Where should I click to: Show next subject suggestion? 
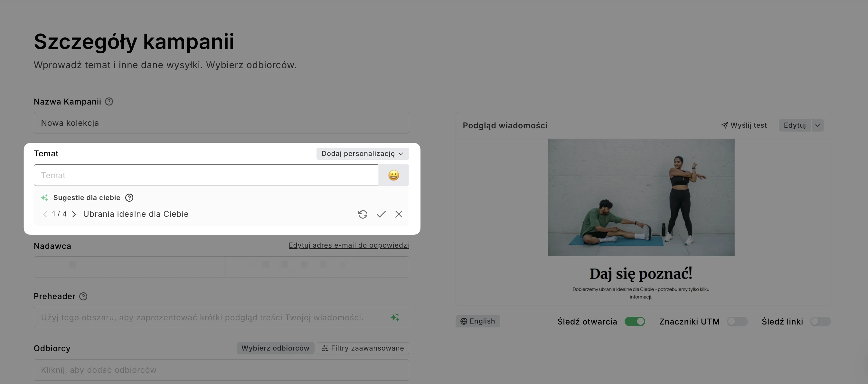pyautogui.click(x=74, y=214)
